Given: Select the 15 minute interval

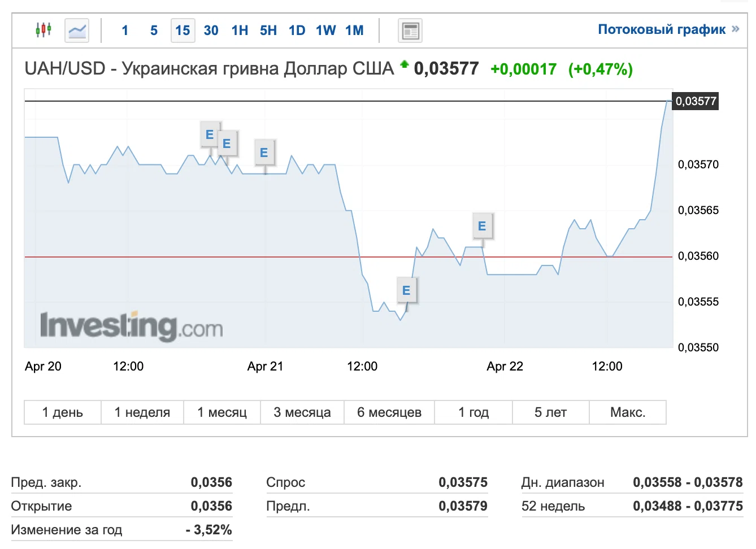Looking at the screenshot, I should (x=183, y=30).
